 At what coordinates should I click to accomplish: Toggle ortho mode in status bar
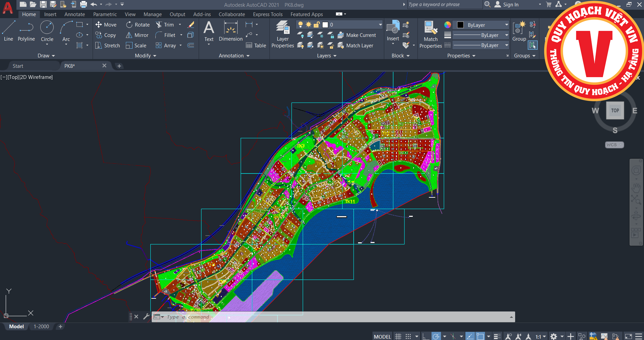426,336
